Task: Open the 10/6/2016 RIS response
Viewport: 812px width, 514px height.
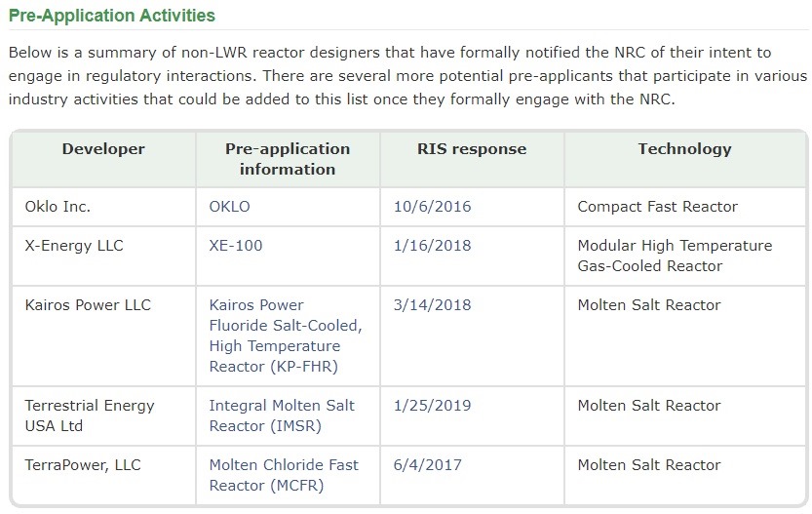Action: coord(433,206)
